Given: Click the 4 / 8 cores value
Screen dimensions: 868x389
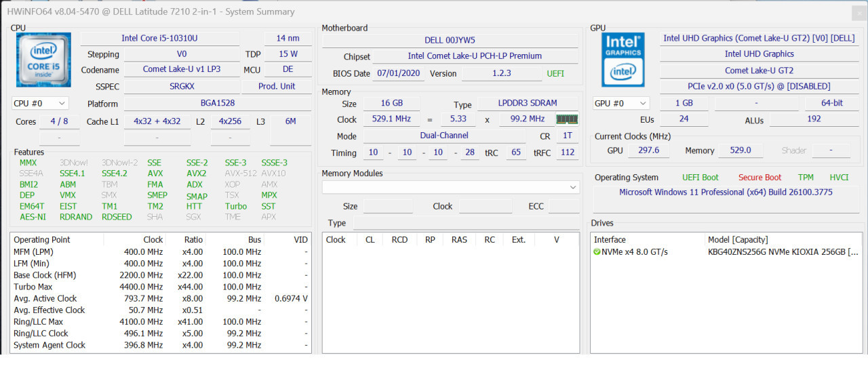Looking at the screenshot, I should point(59,121).
